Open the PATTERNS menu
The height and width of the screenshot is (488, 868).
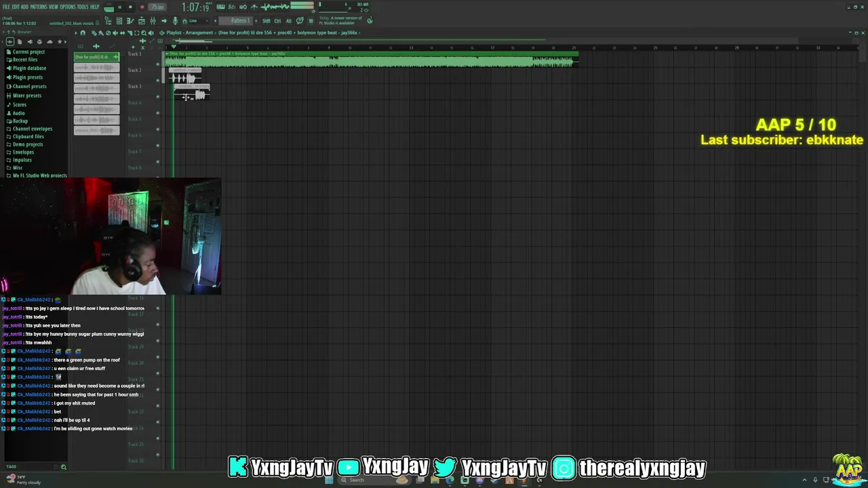click(39, 7)
